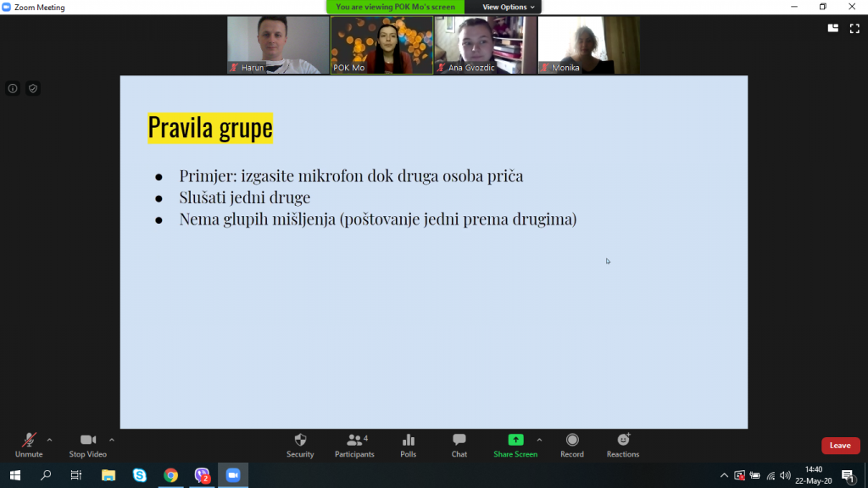
Task: Click the encryption shield icon
Action: (x=33, y=88)
